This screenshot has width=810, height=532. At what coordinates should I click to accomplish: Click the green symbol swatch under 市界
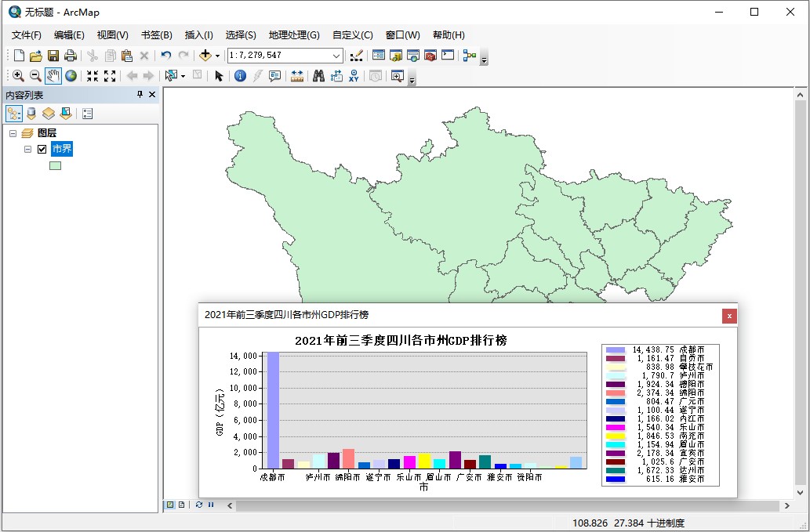click(x=55, y=165)
